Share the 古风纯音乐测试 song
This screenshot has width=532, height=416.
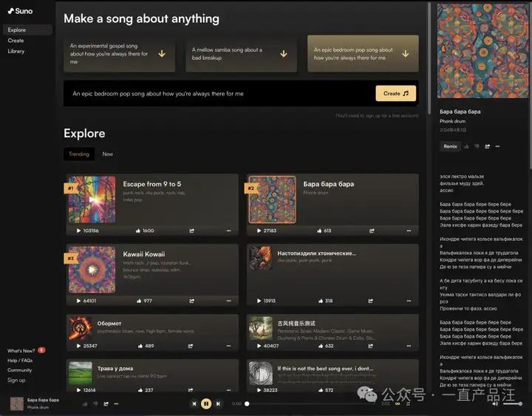point(370,346)
